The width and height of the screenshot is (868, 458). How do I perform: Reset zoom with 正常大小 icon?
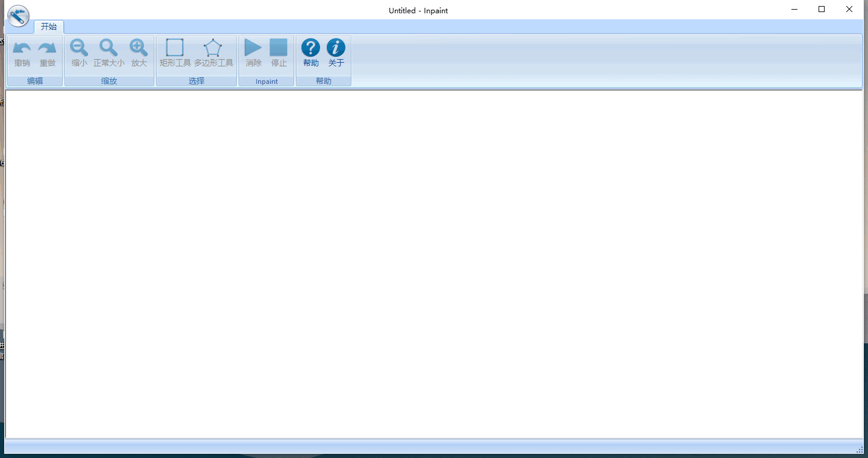[x=109, y=53]
